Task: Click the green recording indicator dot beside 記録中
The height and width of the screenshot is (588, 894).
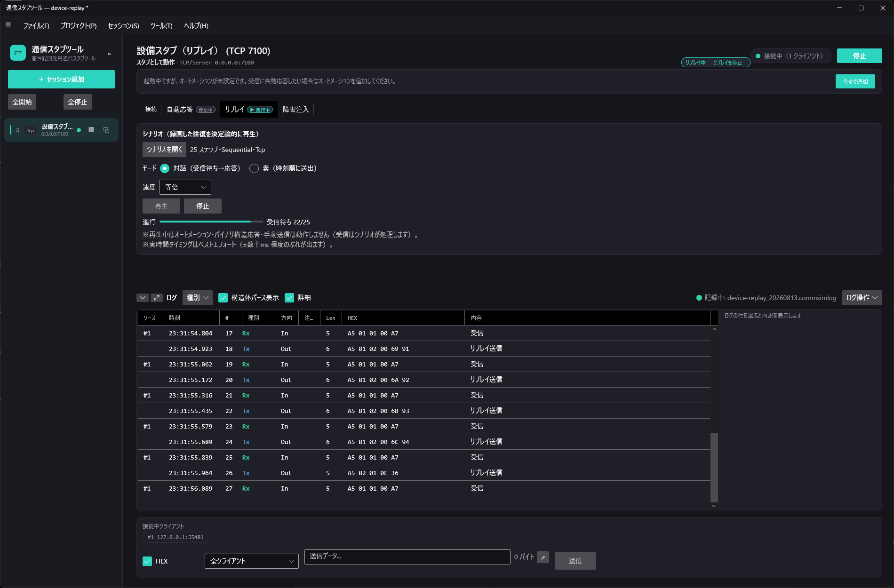Action: 699,298
